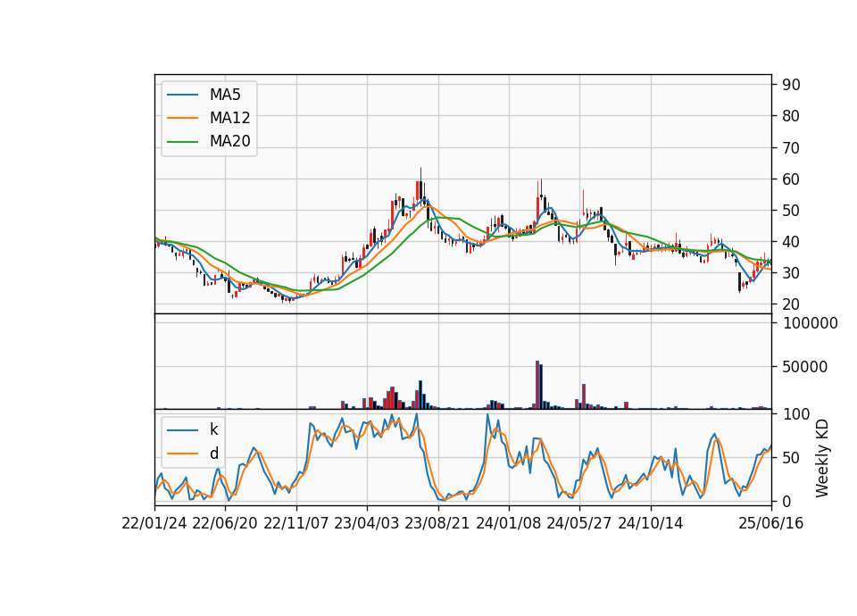Click the price axis value 30

pos(791,273)
